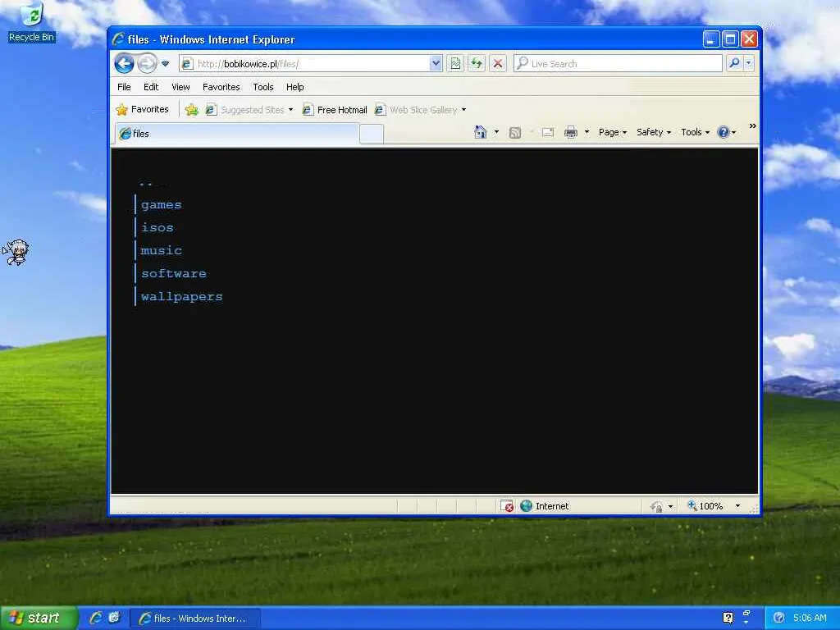Click the Stop loading red X icon
This screenshot has width=840, height=630.
tap(498, 64)
